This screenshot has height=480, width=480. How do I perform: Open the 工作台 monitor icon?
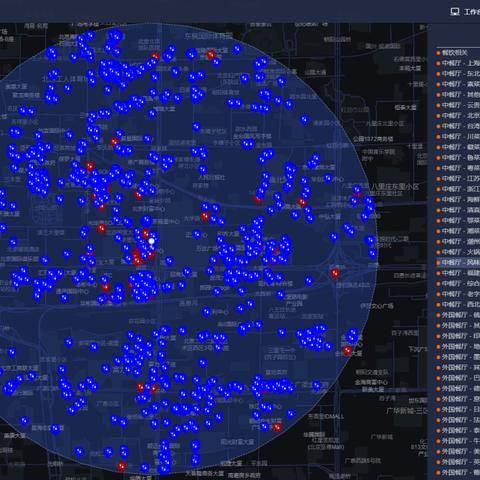point(455,12)
